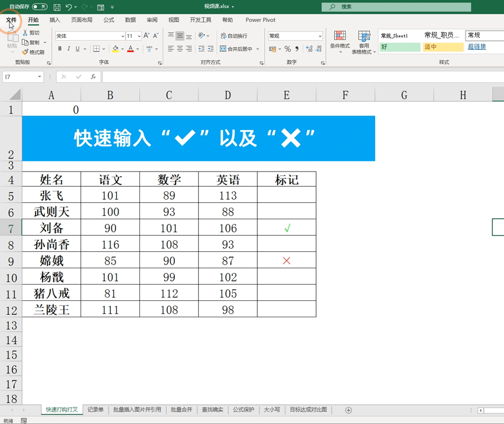Toggle middle align button

pyautogui.click(x=180, y=36)
